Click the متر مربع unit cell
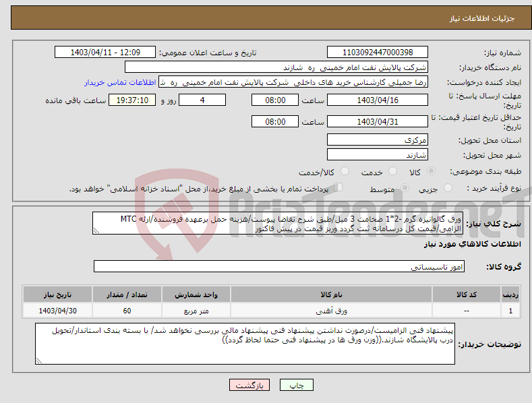Viewport: 532px width, 403px height. click(196, 311)
